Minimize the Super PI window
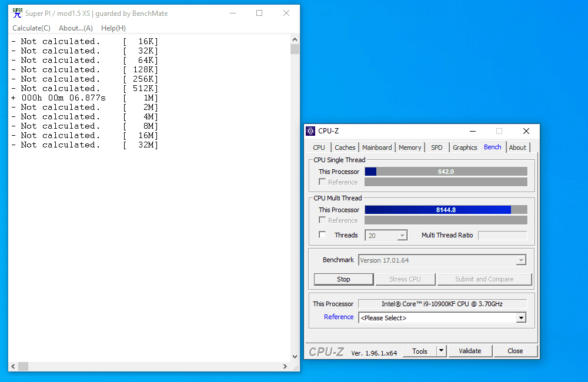This screenshot has width=588, height=382. (x=233, y=13)
